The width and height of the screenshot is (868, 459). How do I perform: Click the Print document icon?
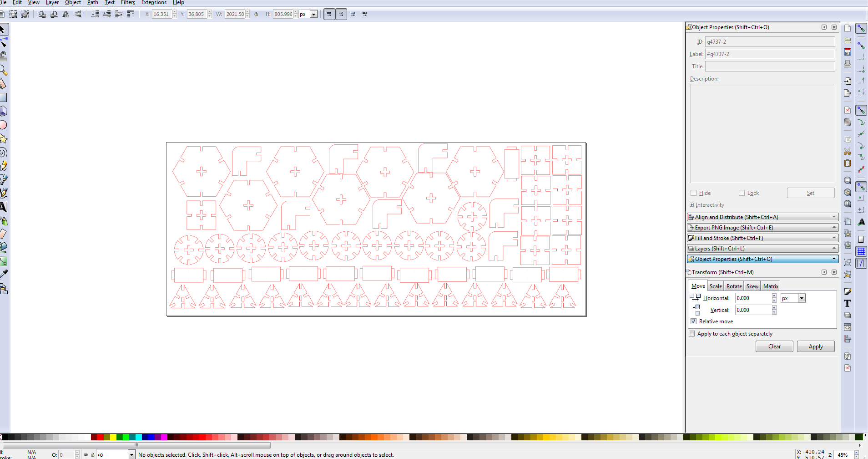pyautogui.click(x=848, y=64)
